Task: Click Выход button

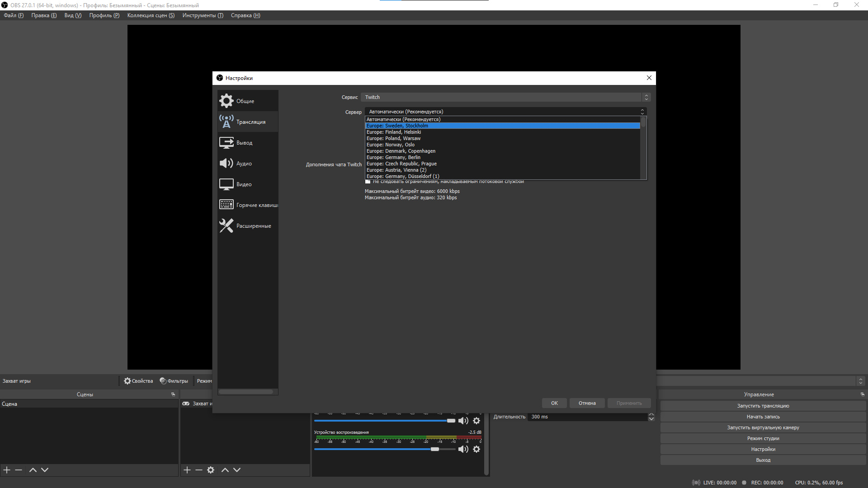Action: point(763,460)
